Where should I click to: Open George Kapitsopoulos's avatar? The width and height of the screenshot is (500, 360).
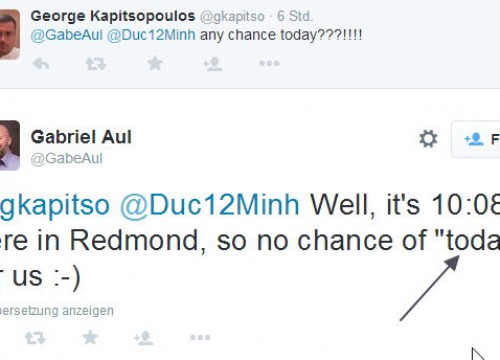[10, 35]
